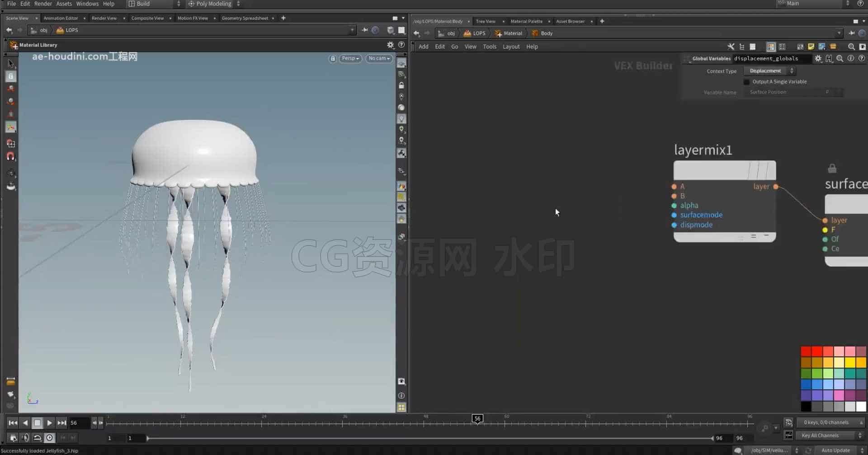
Task: Click the find node magnifier in network editor
Action: (851, 47)
